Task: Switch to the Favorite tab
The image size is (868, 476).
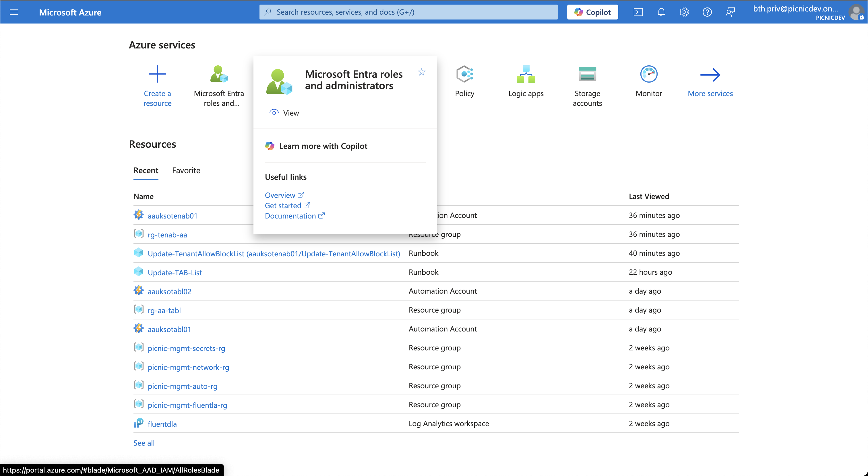Action: coord(186,170)
